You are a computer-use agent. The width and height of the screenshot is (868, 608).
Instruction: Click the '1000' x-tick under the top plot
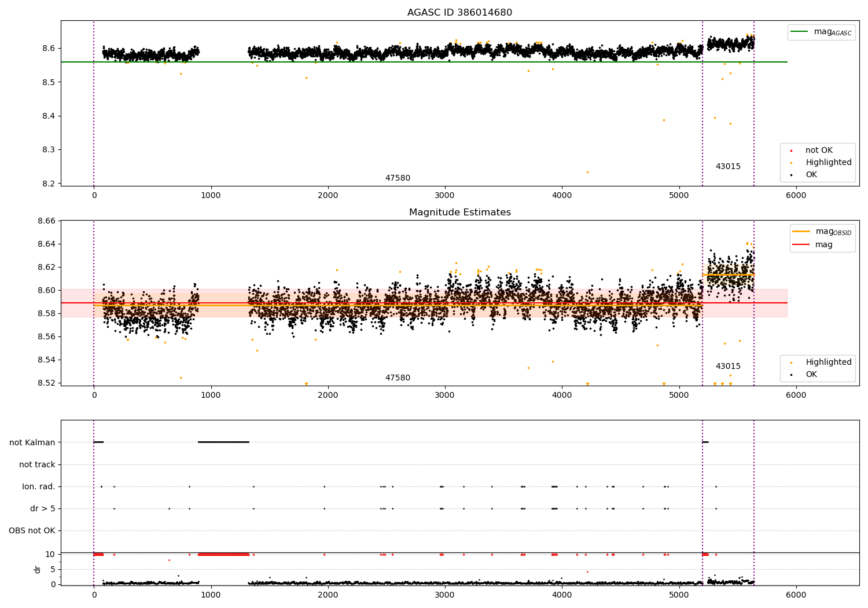(x=211, y=196)
